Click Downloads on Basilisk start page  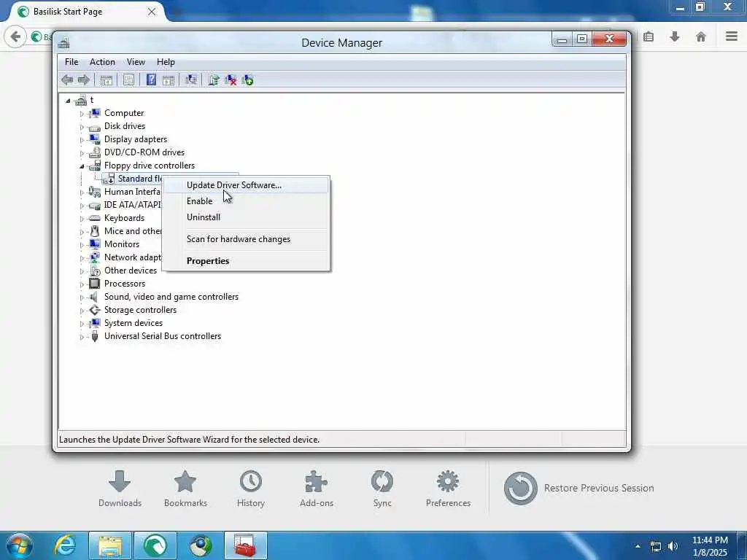pyautogui.click(x=120, y=488)
